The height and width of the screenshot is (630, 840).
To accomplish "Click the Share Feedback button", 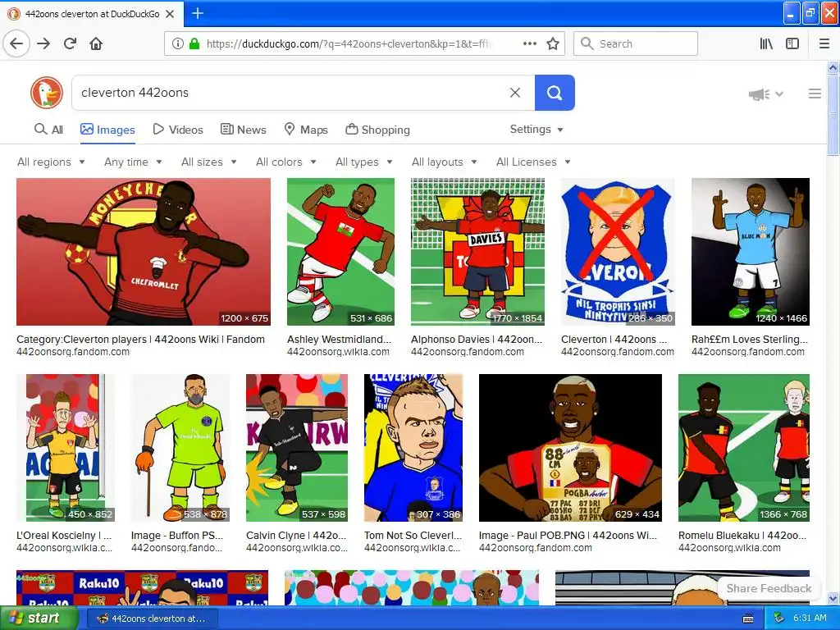I will [x=769, y=588].
